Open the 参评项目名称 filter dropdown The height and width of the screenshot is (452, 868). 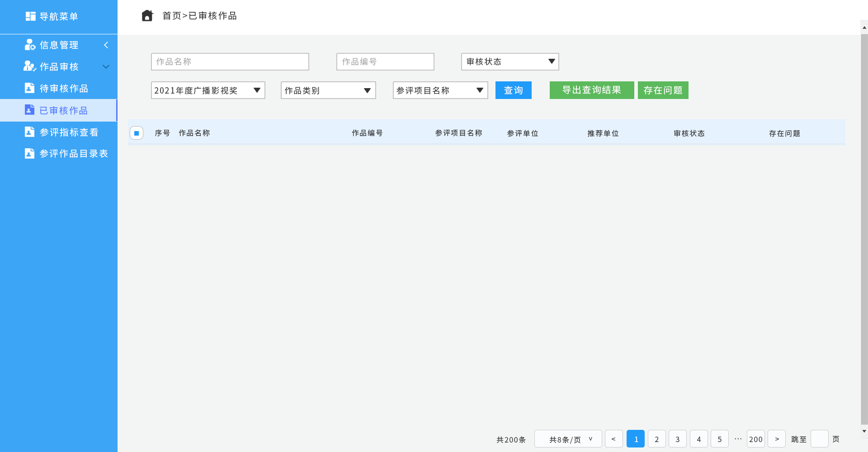coord(440,90)
